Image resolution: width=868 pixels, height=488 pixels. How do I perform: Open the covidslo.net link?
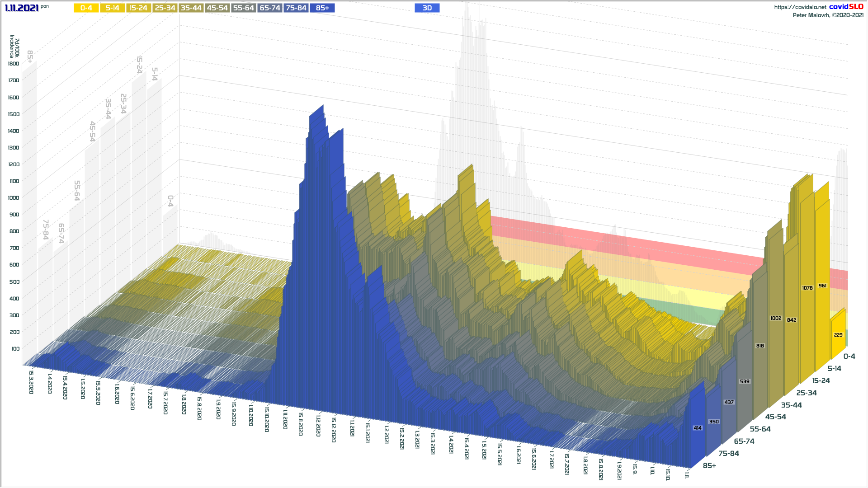click(800, 7)
